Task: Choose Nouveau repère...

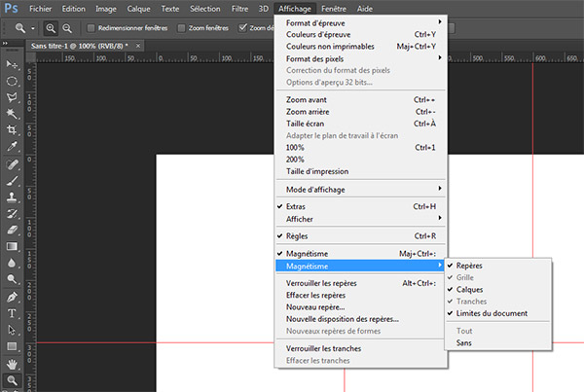Action: coord(361,307)
